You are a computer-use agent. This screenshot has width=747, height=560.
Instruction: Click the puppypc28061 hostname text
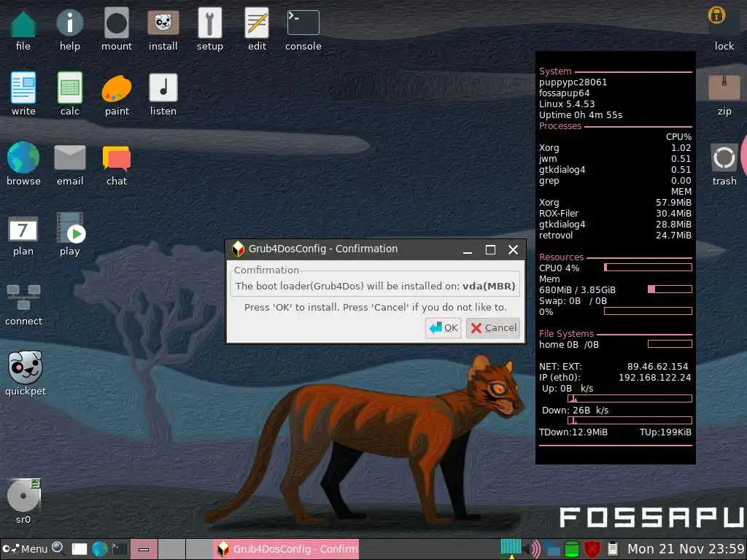point(573,82)
